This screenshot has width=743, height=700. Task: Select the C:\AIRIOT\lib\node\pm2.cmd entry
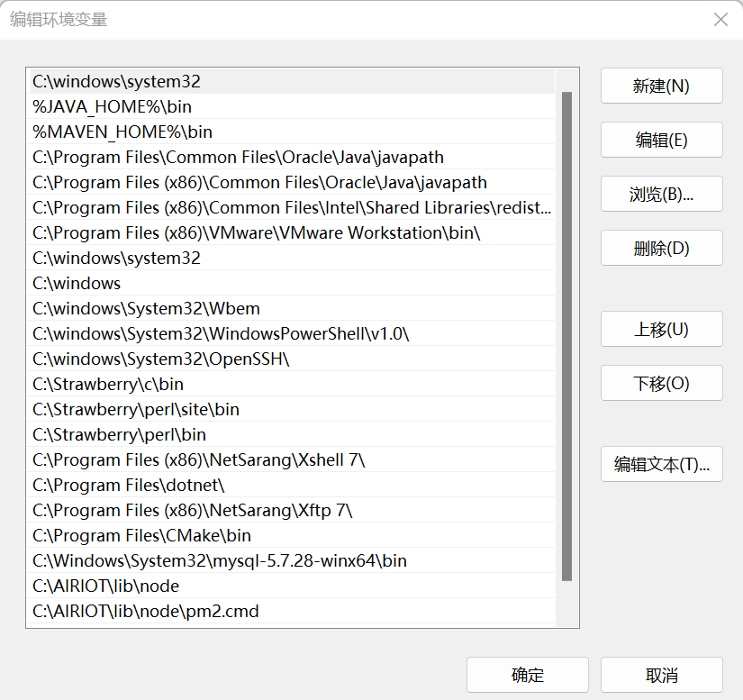[146, 611]
